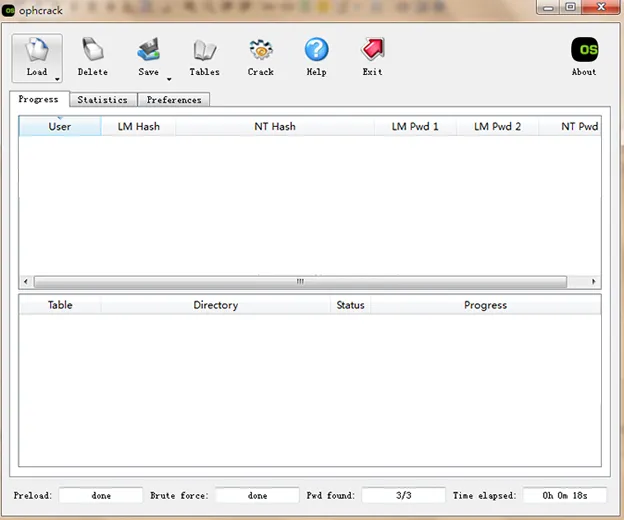
Task: Sort by the User column header
Action: point(60,127)
